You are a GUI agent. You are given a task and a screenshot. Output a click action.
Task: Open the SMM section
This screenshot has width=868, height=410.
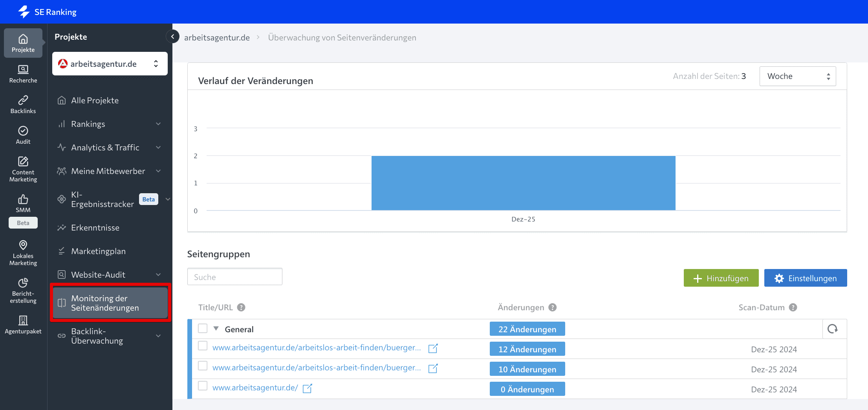pyautogui.click(x=23, y=203)
